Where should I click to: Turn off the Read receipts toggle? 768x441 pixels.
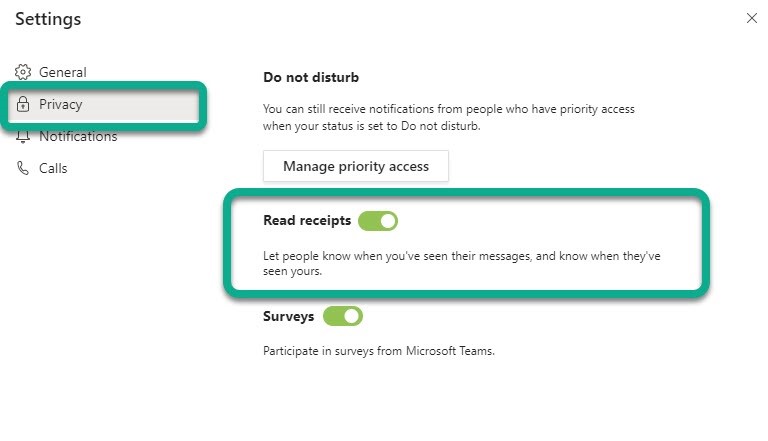tap(378, 221)
